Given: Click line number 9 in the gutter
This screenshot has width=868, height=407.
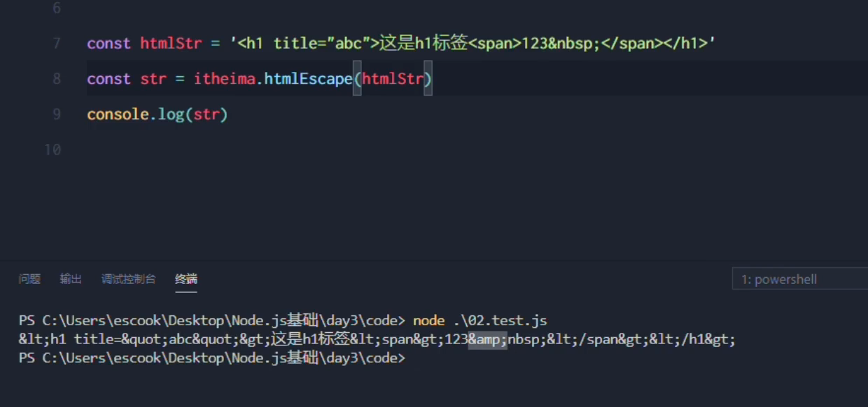Looking at the screenshot, I should coord(56,114).
